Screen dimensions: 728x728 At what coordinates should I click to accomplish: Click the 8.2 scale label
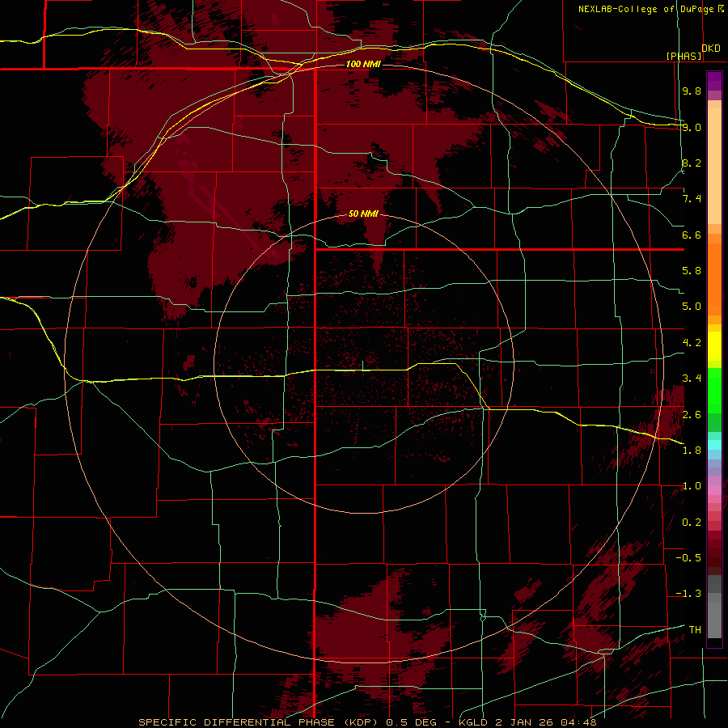pos(692,163)
